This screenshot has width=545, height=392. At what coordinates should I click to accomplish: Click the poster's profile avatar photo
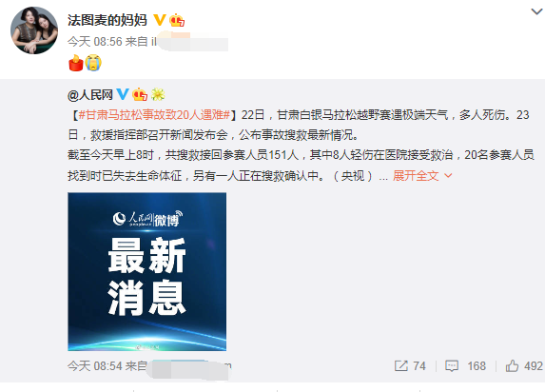click(34, 30)
